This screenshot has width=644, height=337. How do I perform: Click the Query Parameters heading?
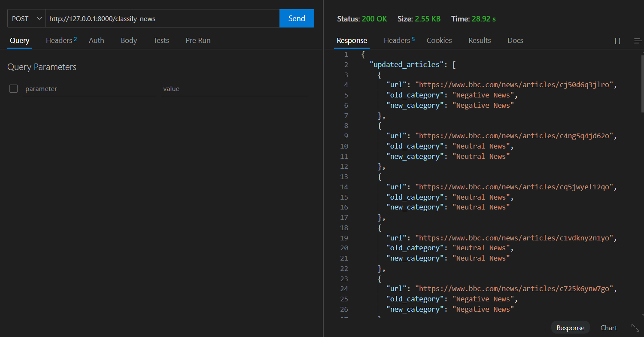click(42, 67)
